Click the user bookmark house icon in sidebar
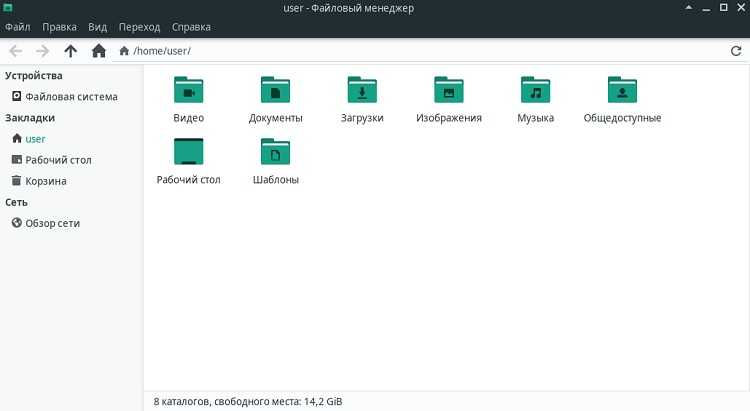 pyautogui.click(x=17, y=138)
